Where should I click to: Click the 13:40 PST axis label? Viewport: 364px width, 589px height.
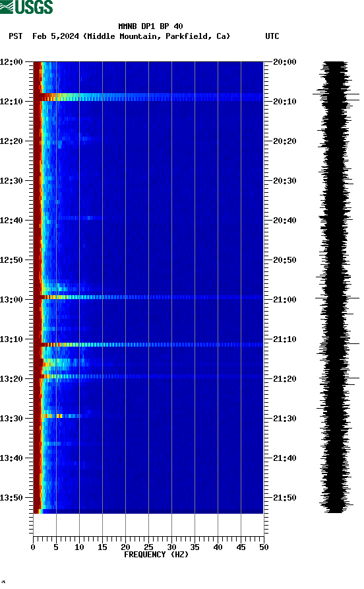point(11,458)
